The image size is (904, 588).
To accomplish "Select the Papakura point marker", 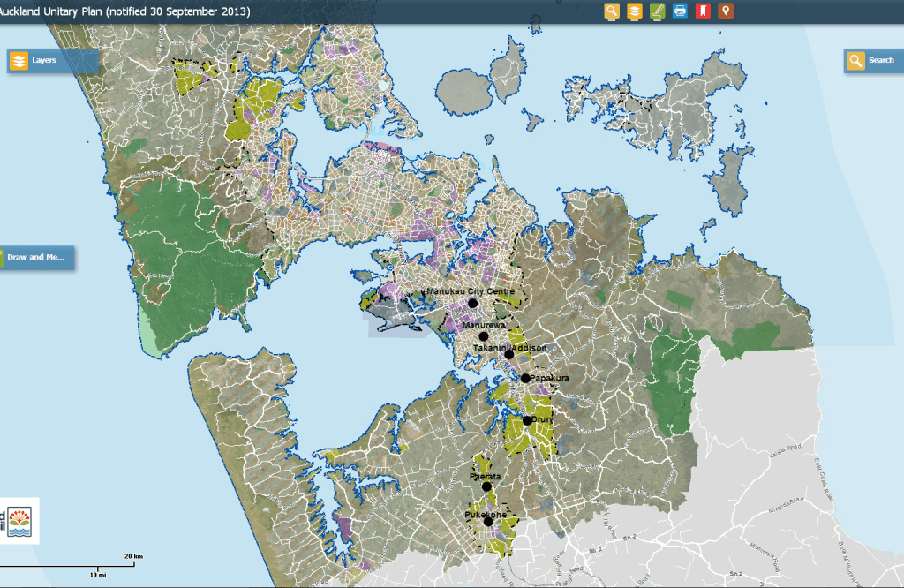I will 525,378.
